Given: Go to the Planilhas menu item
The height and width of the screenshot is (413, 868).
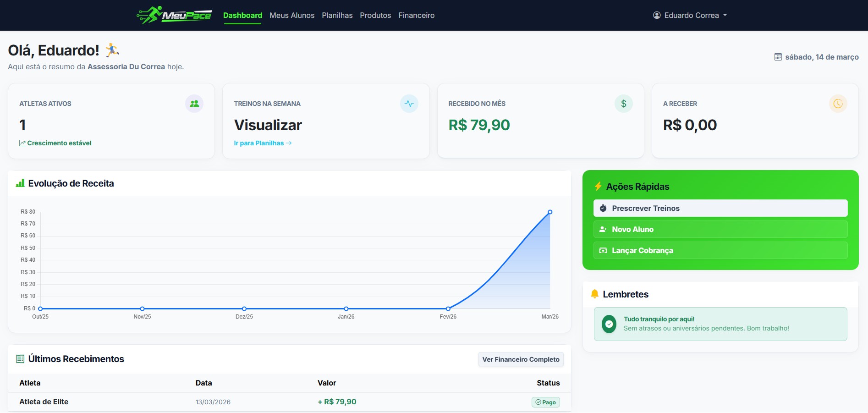Looking at the screenshot, I should (337, 15).
